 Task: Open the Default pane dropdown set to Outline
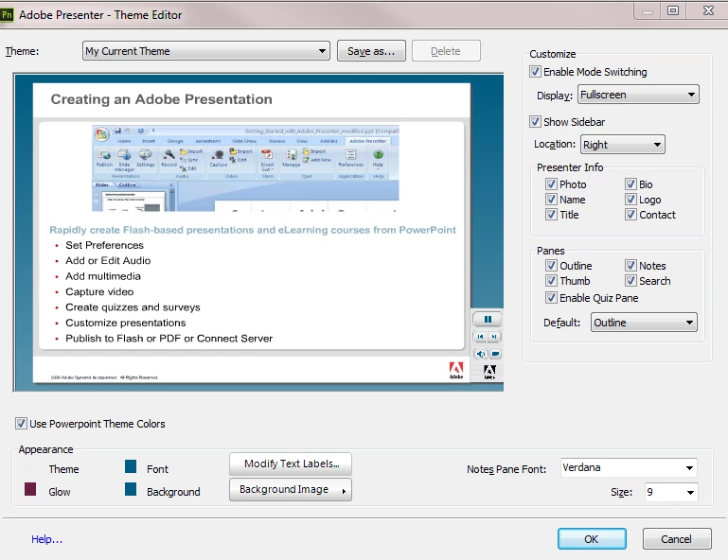tap(644, 323)
